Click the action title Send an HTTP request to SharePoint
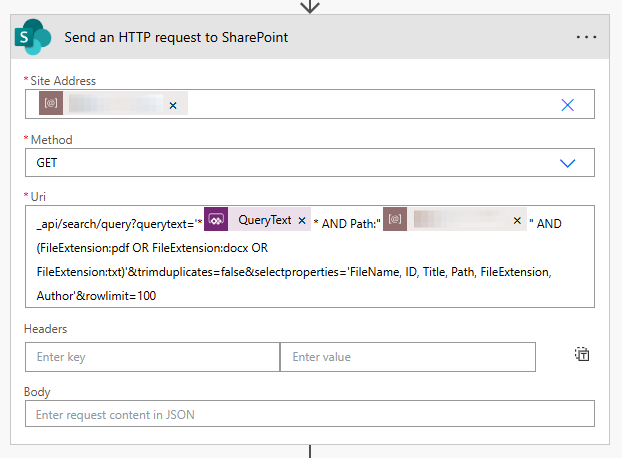This screenshot has height=458, width=622. pos(176,37)
